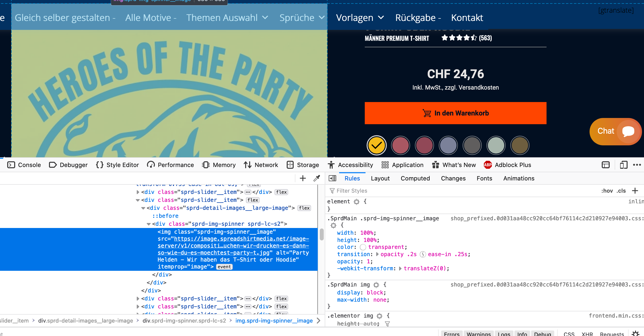Open the Vorlagen dropdown menu
This screenshot has height=336, width=644.
pos(360,18)
